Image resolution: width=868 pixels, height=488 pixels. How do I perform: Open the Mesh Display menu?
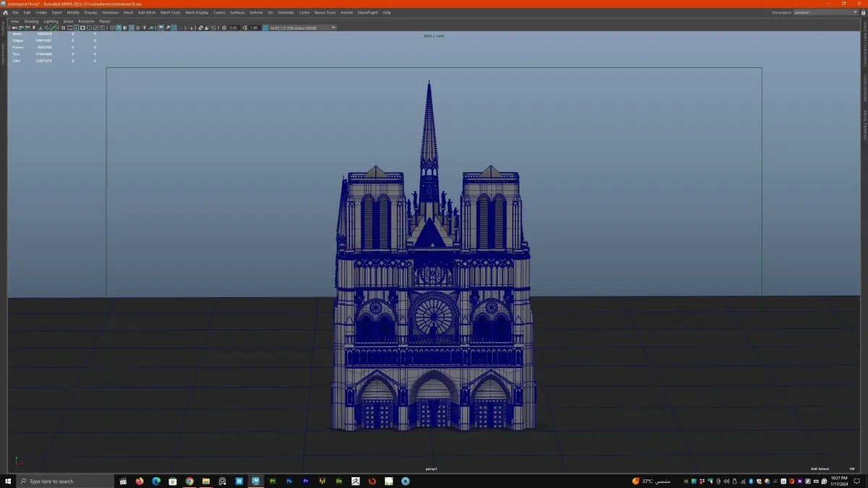point(197,12)
